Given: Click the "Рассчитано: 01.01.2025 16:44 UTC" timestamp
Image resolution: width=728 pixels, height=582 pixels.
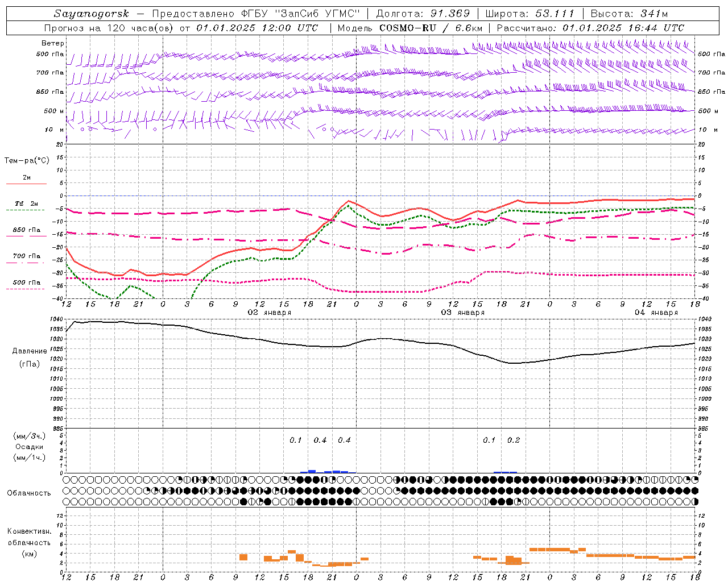Looking at the screenshot, I should [590, 28].
